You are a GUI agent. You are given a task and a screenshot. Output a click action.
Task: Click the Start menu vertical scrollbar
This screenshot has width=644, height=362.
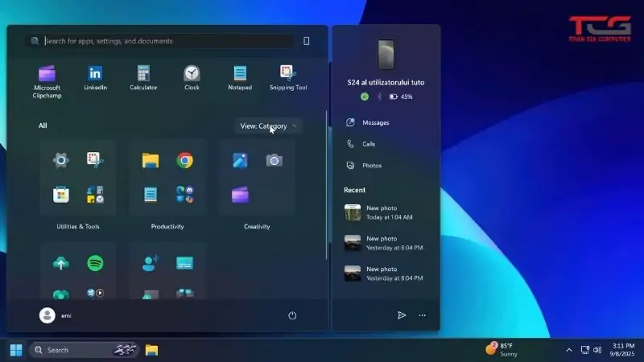327,185
